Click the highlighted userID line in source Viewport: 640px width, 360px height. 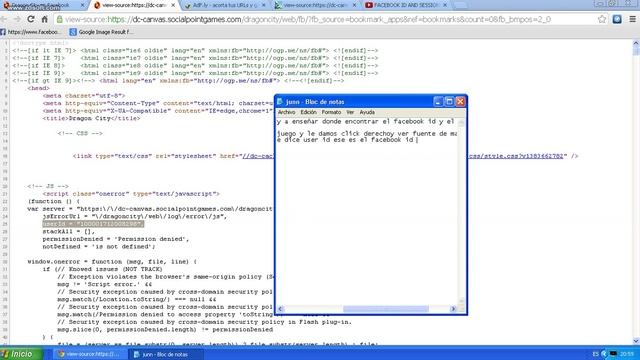tap(93, 224)
